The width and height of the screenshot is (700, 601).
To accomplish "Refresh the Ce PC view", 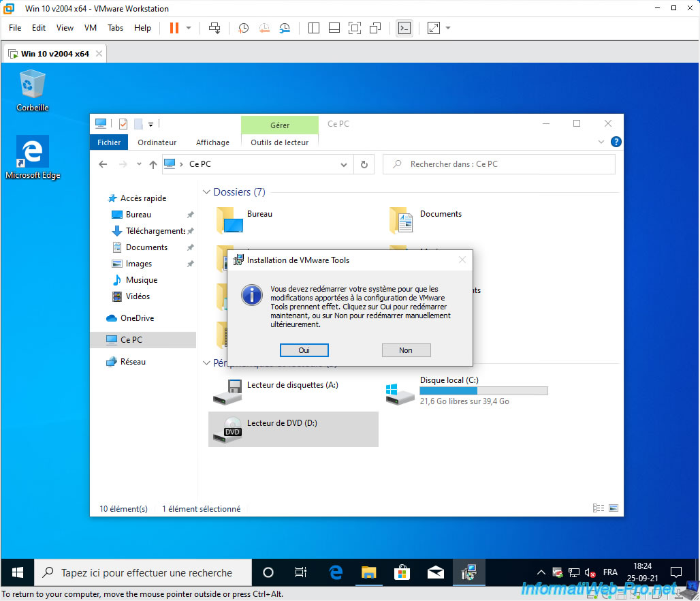I will [x=364, y=164].
